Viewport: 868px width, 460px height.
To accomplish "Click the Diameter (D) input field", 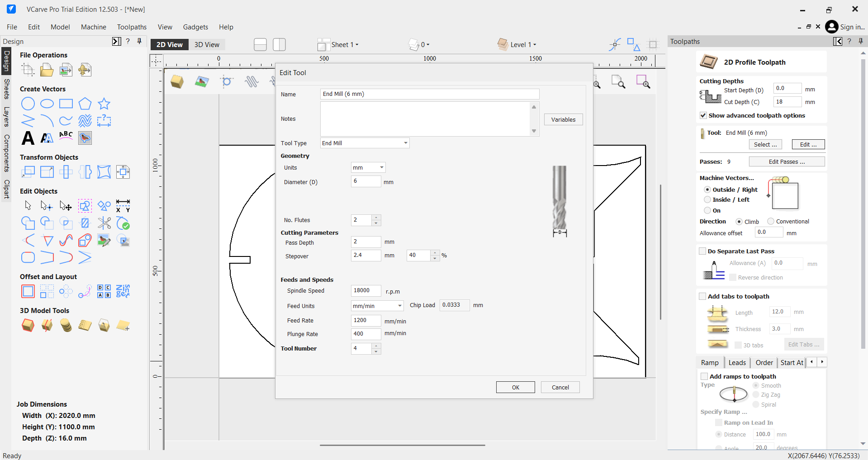I will point(366,181).
